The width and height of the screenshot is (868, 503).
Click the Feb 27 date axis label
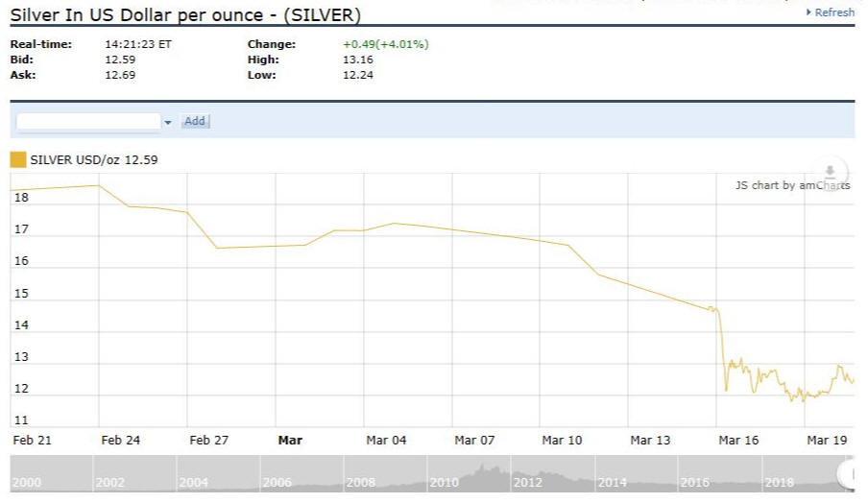[208, 441]
